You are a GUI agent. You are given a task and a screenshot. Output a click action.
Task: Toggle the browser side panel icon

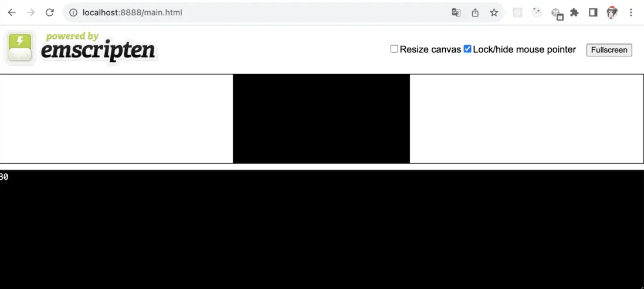(x=593, y=13)
